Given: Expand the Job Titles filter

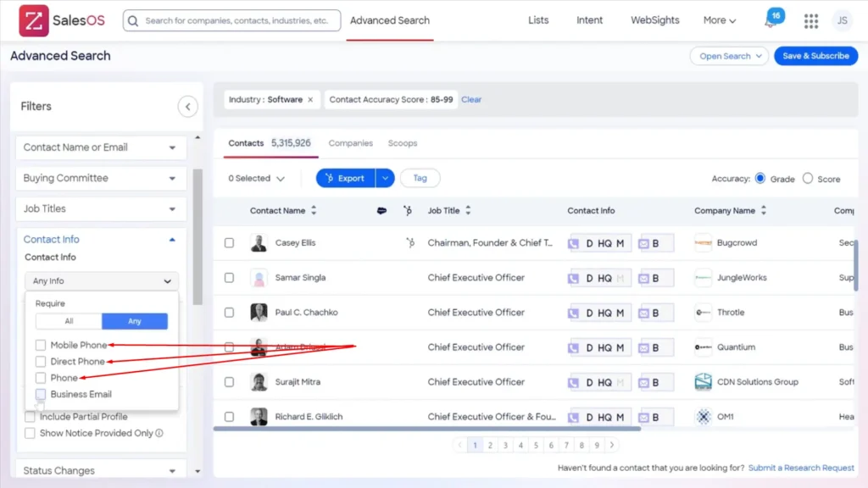Looking at the screenshot, I should (x=101, y=208).
